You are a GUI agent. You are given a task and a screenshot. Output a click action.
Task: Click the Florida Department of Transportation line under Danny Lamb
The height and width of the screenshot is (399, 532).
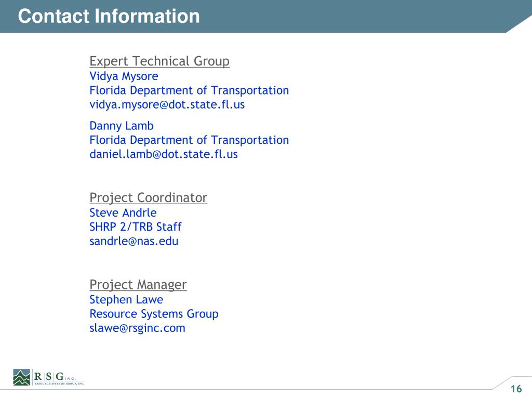189,140
